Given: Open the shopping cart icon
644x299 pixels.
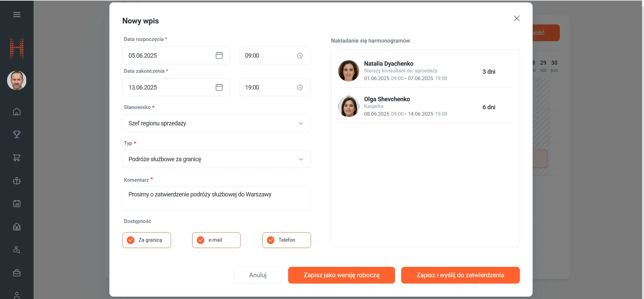Looking at the screenshot, I should [x=17, y=158].
